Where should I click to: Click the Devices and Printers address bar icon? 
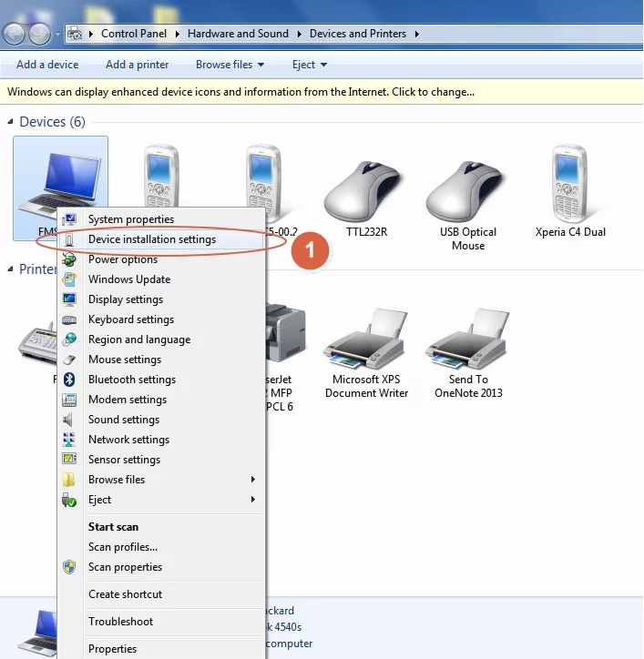[x=75, y=34]
